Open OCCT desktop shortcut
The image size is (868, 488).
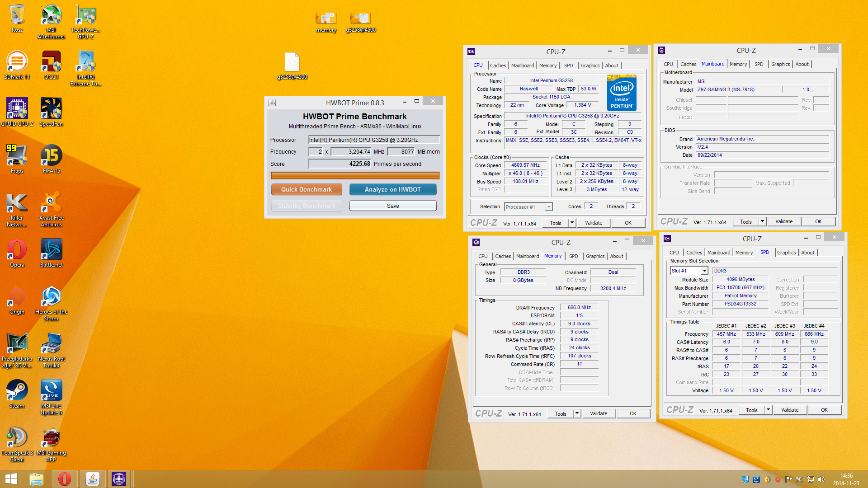pos(51,66)
